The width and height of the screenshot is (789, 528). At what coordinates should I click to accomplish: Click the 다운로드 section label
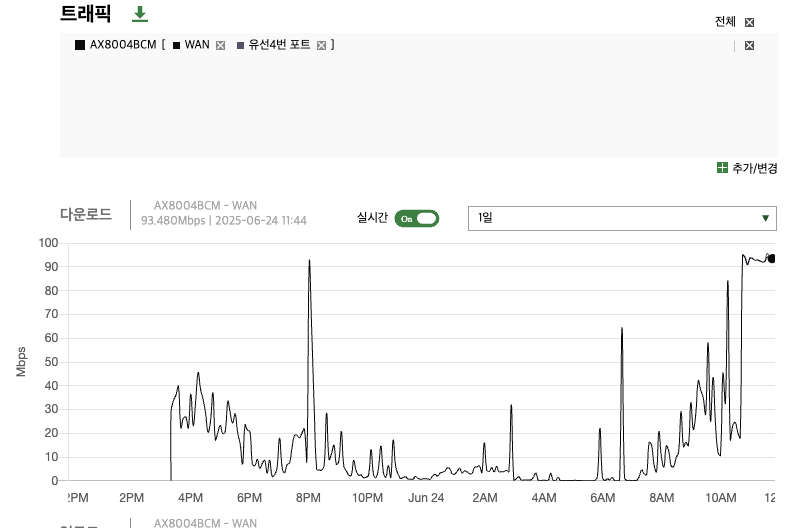(86, 214)
